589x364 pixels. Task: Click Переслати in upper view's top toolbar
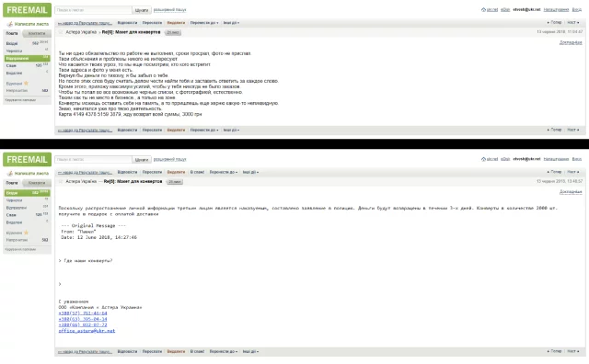click(152, 23)
